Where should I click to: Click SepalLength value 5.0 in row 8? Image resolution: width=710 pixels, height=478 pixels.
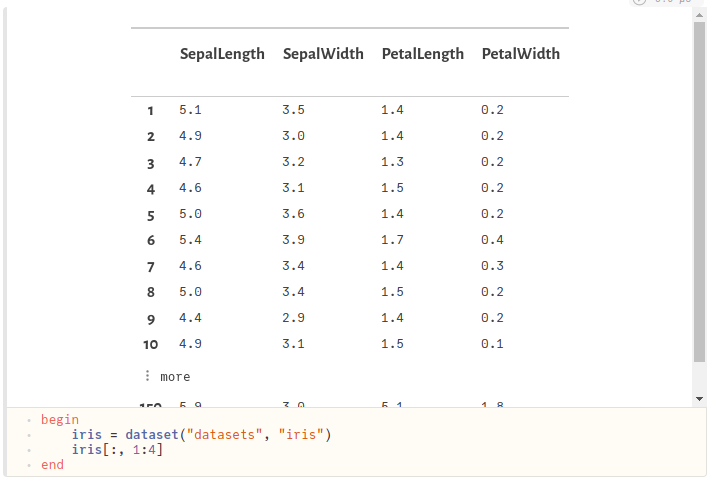tap(190, 292)
